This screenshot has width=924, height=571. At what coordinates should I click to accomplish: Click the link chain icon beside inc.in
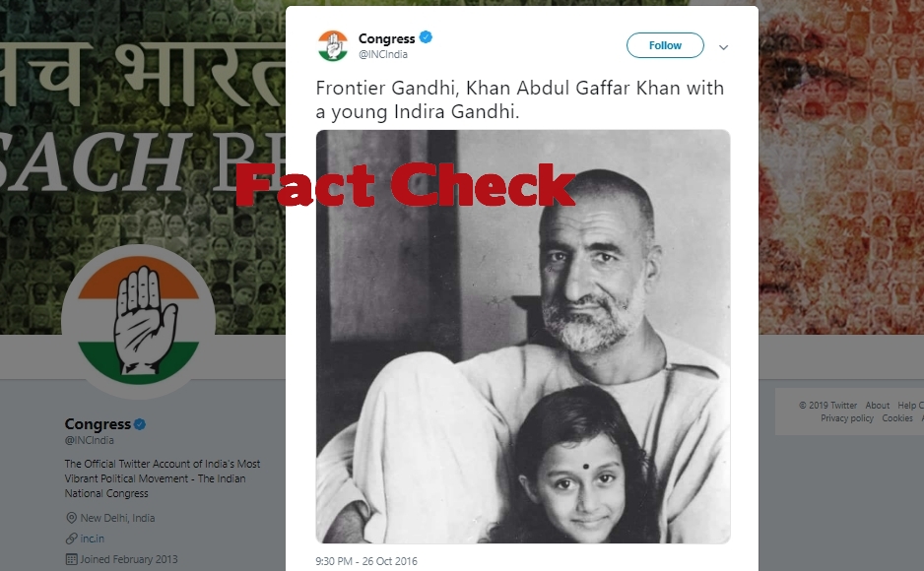point(71,539)
